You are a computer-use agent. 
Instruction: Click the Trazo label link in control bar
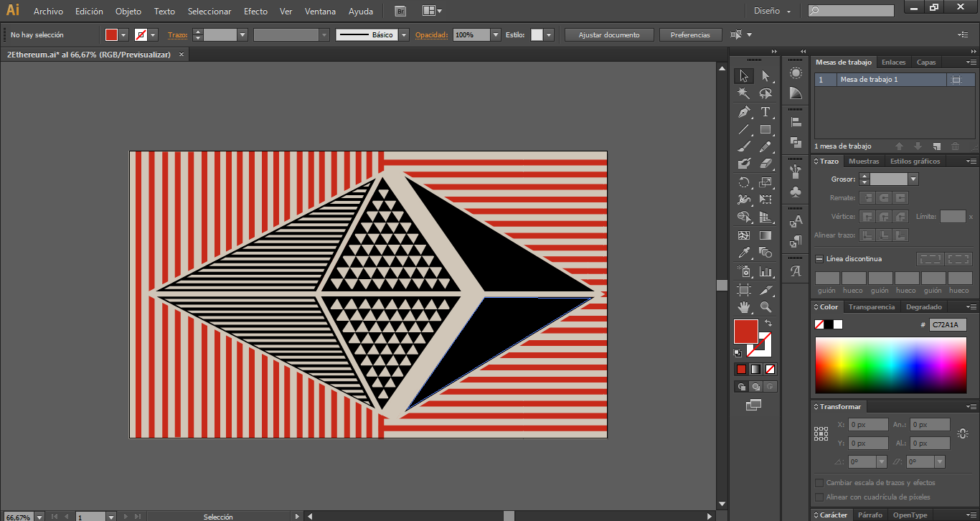coord(177,34)
